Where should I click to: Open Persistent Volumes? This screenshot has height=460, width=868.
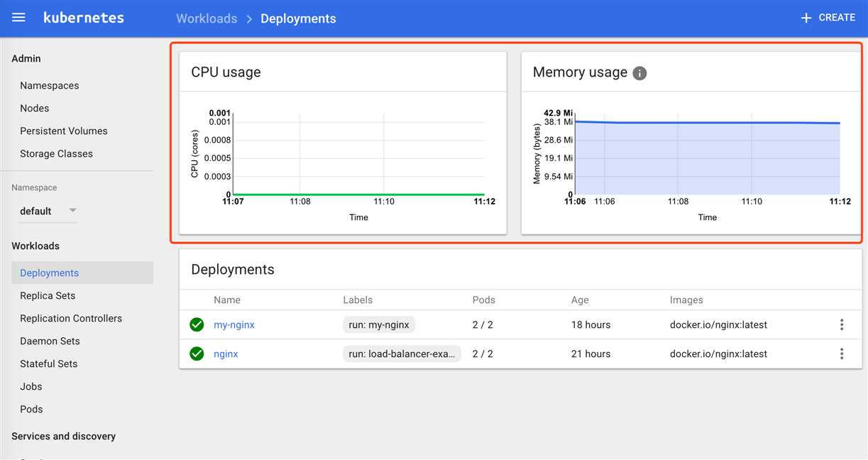64,131
